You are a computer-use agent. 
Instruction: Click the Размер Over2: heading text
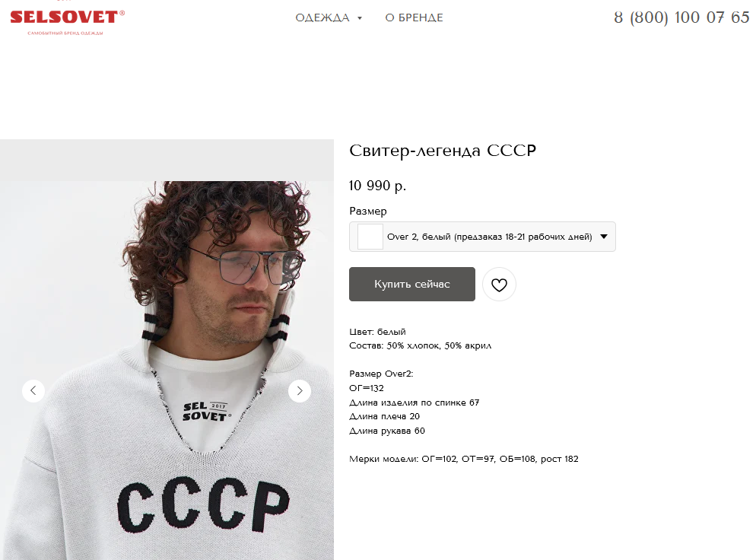381,374
